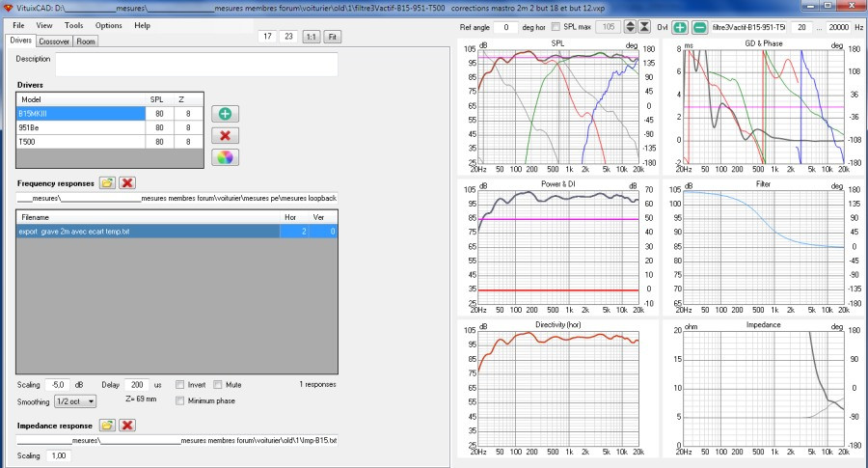The height and width of the screenshot is (468, 868).
Task: Switch to the Crossover tab
Action: click(x=54, y=41)
